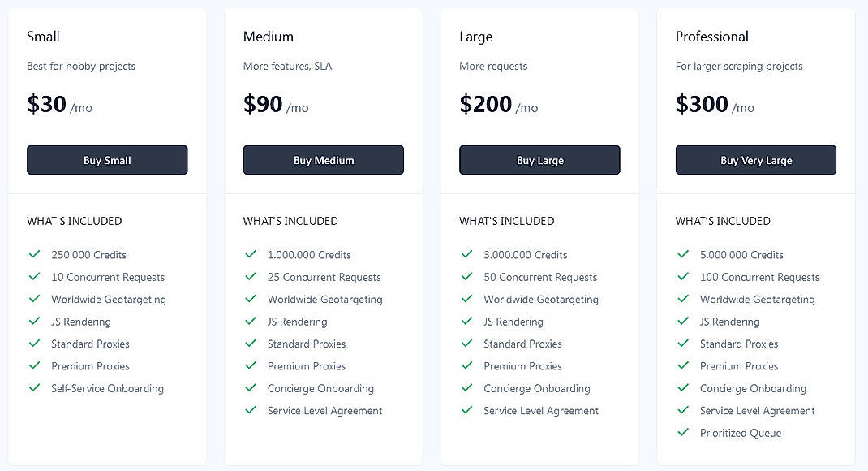Click the checkmark beside 250.000 Credits
Image resolution: width=868 pixels, height=471 pixels.
[35, 254]
